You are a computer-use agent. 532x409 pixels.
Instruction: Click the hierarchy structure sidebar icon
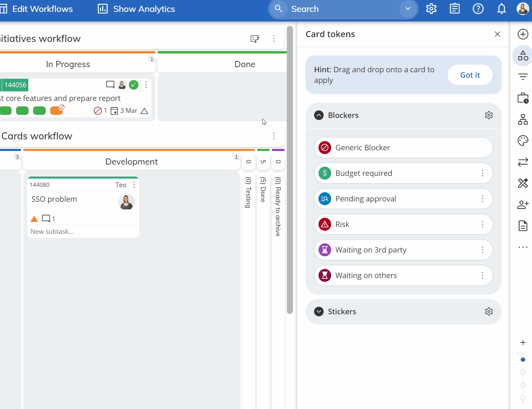click(x=522, y=119)
